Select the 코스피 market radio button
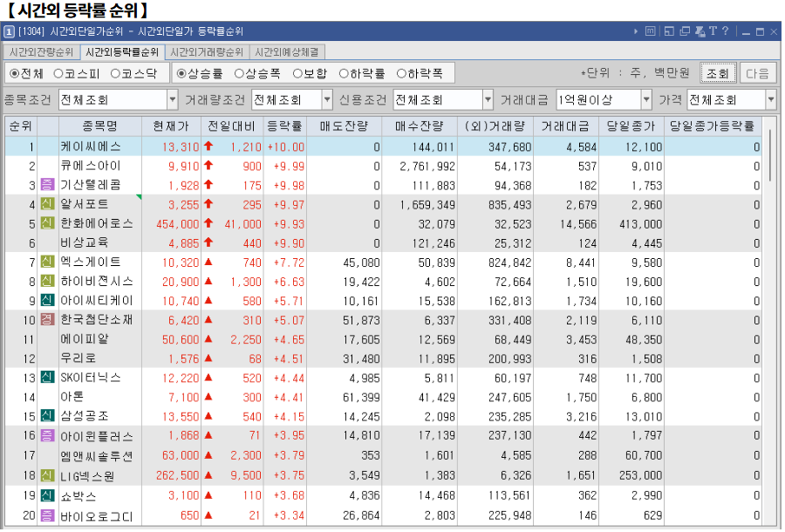Screen dimensions: 785x532 [68, 72]
